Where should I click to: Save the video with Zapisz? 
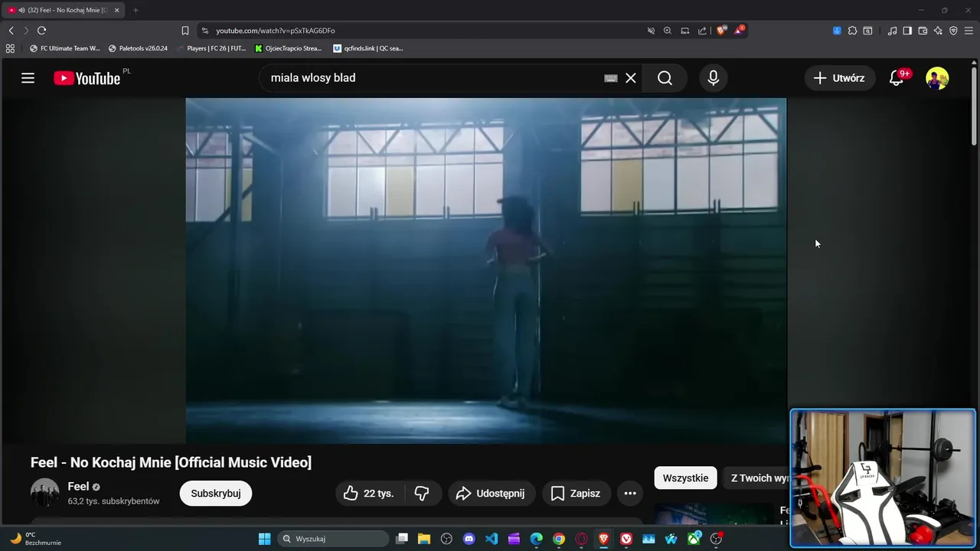point(577,494)
